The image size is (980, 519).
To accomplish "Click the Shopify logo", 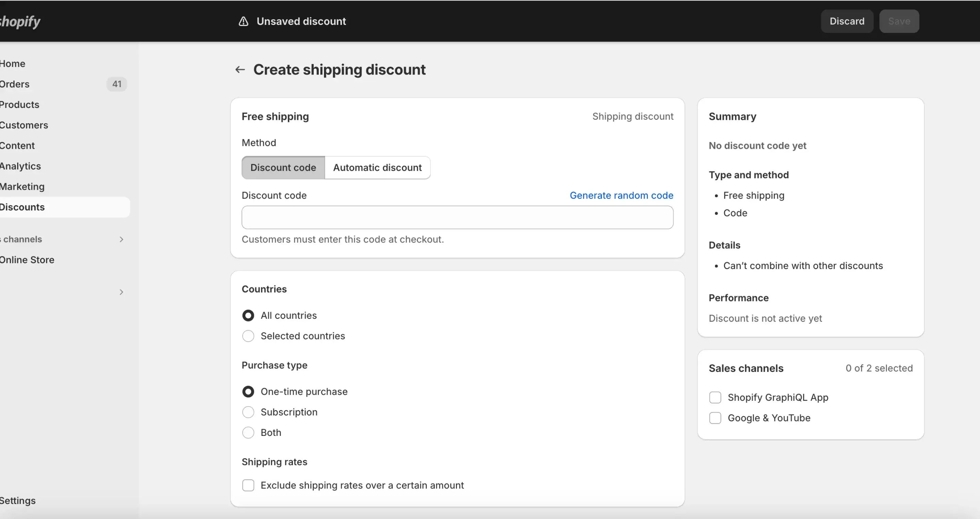I will (20, 21).
